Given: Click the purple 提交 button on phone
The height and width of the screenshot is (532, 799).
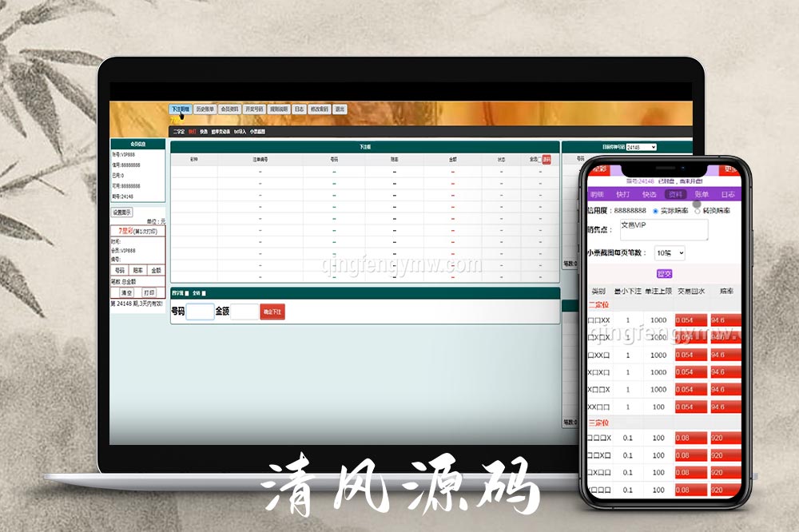Looking at the screenshot, I should click(x=665, y=274).
